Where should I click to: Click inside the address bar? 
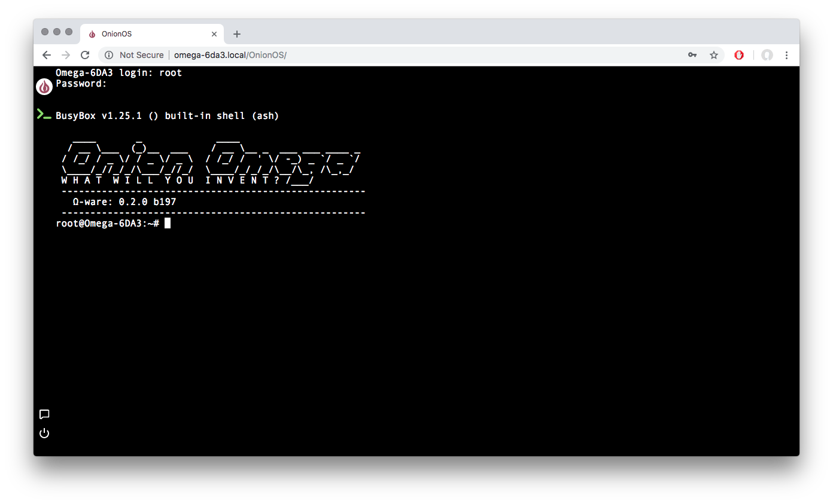[359, 54]
